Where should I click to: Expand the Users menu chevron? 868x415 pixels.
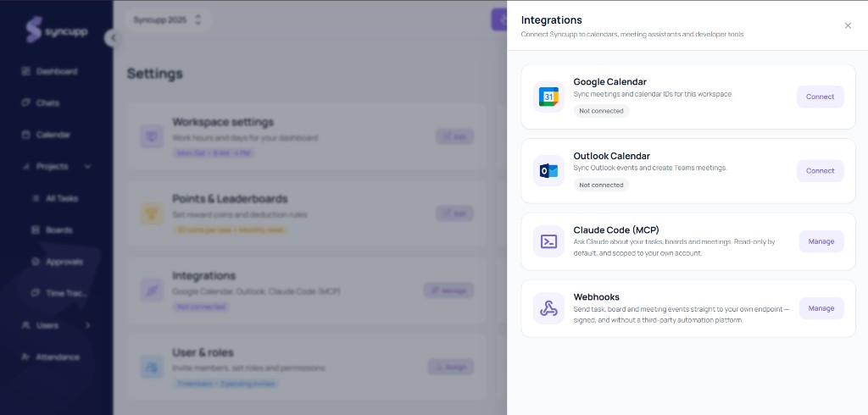coord(87,325)
